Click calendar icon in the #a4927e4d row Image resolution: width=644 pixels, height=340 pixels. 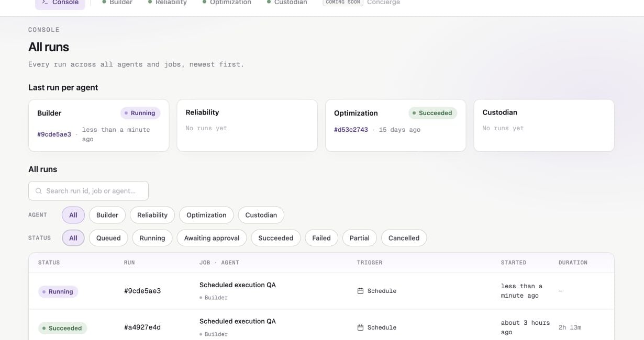coord(360,327)
